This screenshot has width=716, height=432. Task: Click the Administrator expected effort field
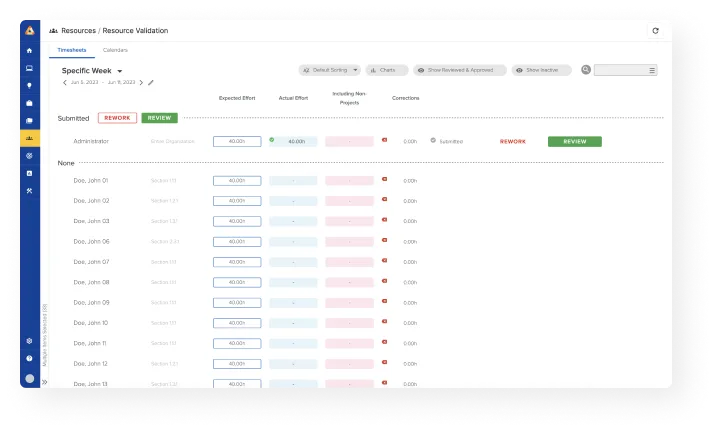pos(237,142)
